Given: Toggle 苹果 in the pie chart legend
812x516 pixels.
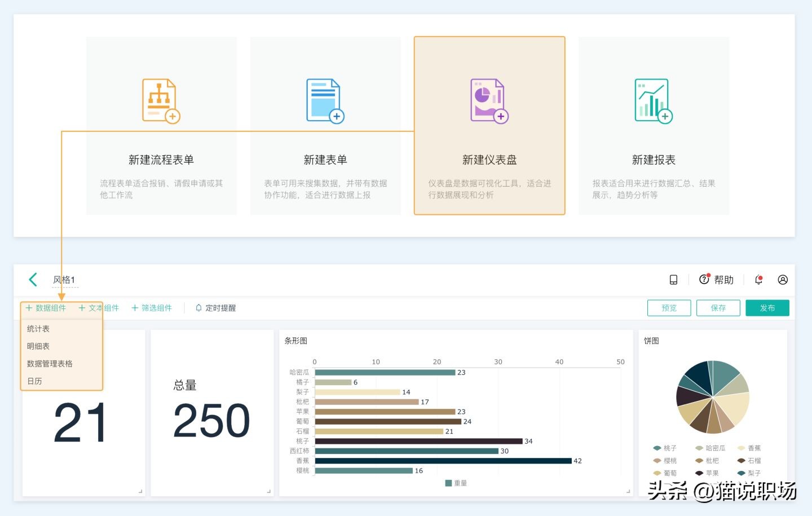Looking at the screenshot, I should (707, 473).
